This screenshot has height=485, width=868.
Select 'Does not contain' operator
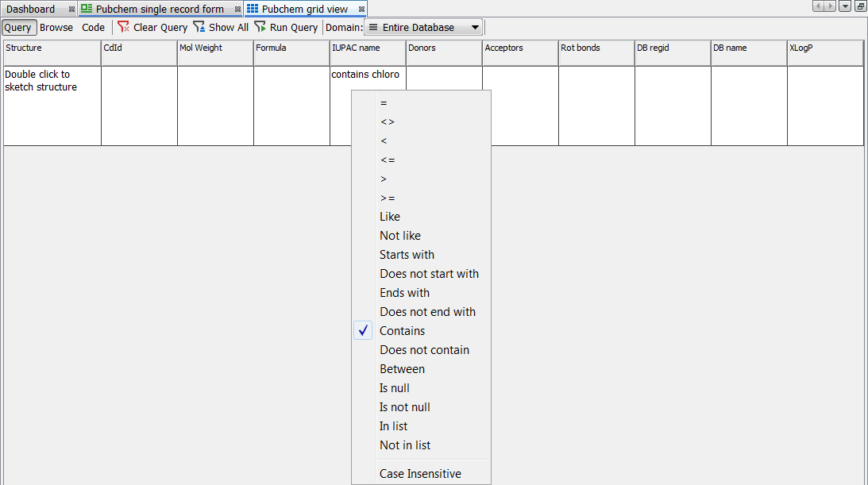[424, 350]
